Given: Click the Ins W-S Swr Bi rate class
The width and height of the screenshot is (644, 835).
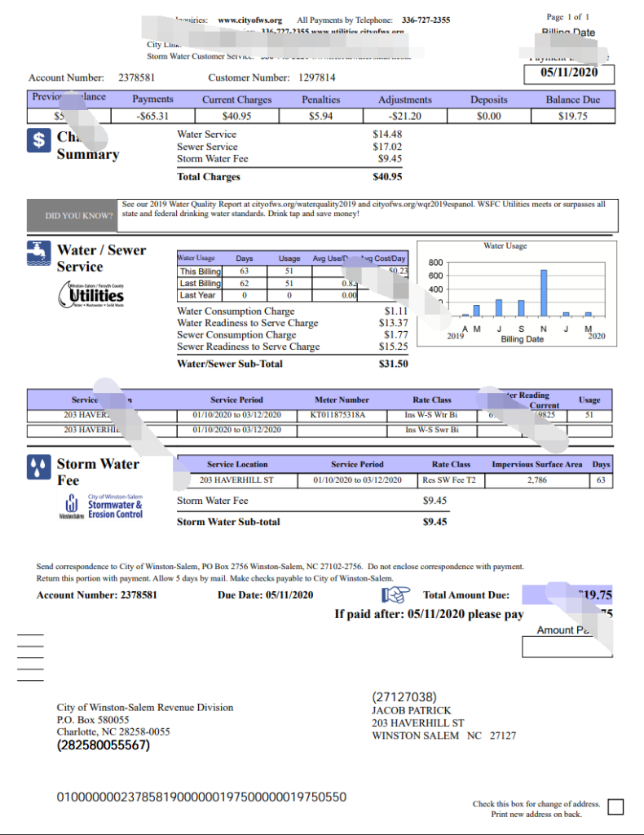Looking at the screenshot, I should click(x=431, y=430).
